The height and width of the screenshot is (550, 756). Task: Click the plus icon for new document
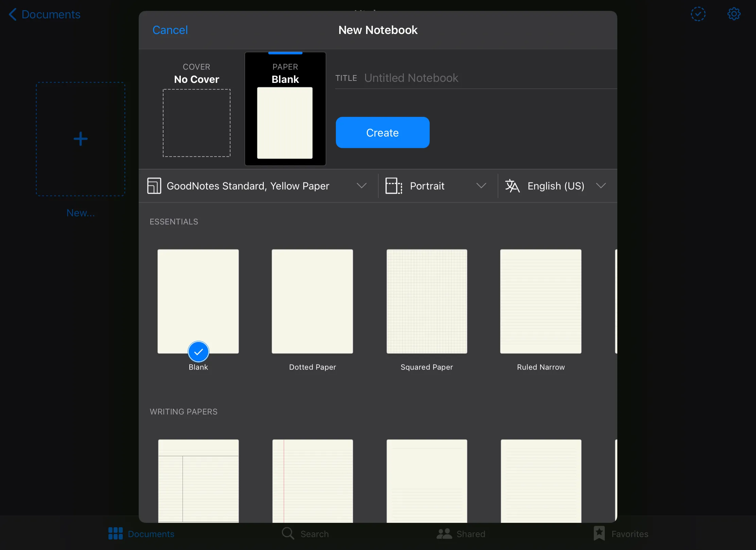(x=81, y=139)
